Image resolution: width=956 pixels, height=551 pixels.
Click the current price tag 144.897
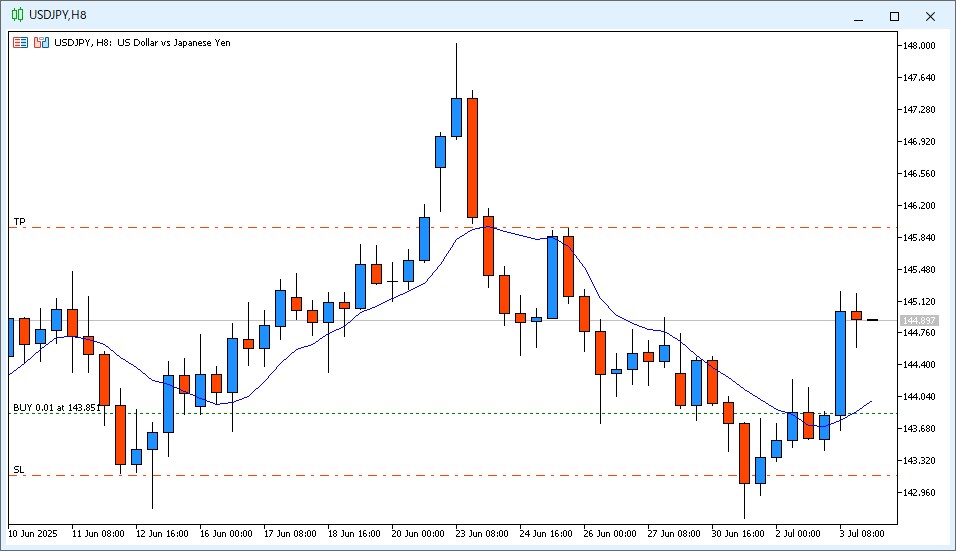[919, 321]
